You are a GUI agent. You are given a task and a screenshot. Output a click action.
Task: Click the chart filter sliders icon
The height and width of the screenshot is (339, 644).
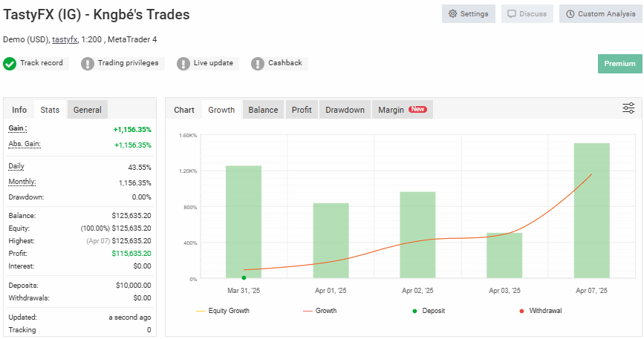click(x=628, y=108)
